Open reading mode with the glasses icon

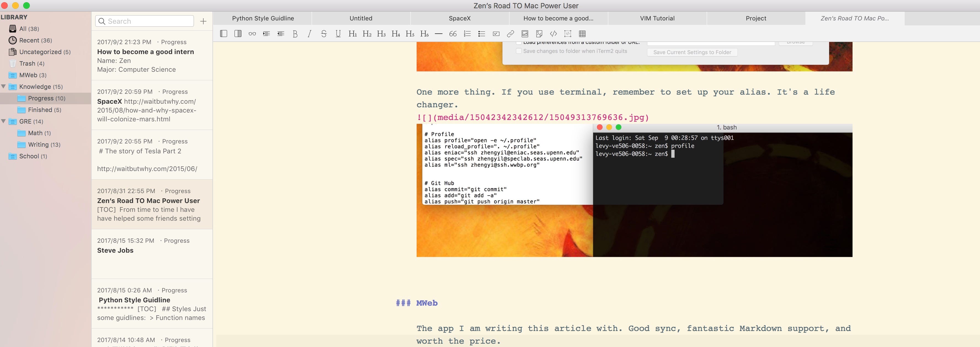click(252, 34)
